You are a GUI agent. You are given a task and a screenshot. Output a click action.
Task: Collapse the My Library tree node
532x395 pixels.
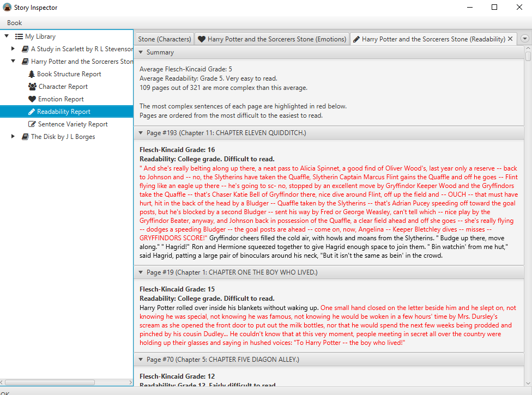(x=7, y=36)
